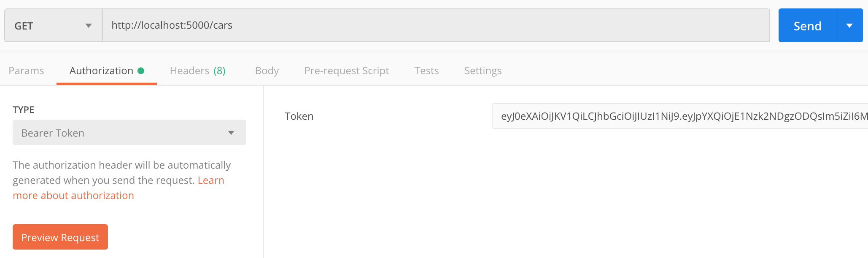Switch to the Params tab

[x=26, y=71]
